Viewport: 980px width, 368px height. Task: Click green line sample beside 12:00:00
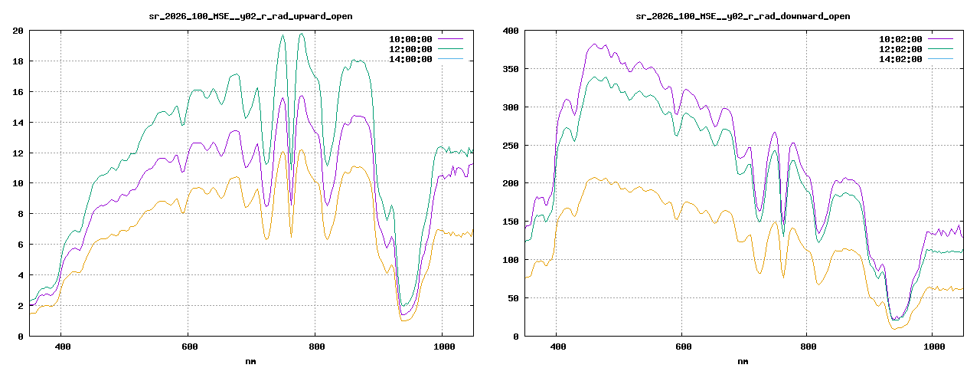tap(450, 49)
